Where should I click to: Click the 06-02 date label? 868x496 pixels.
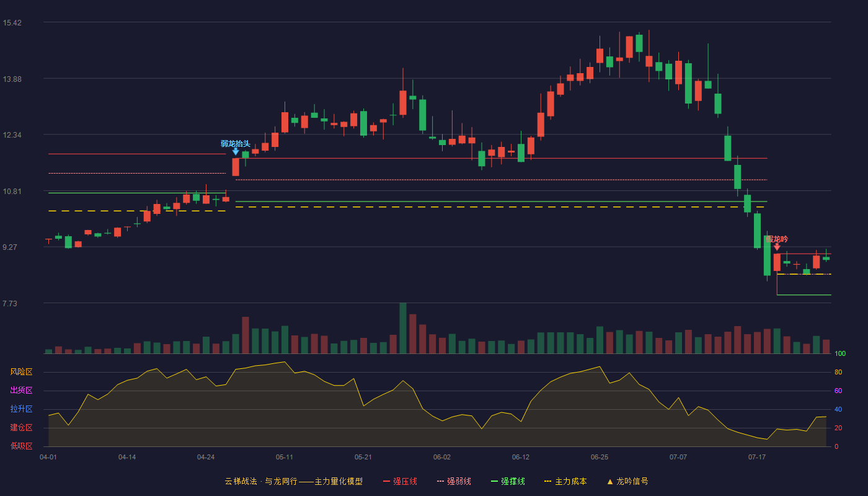442,457
